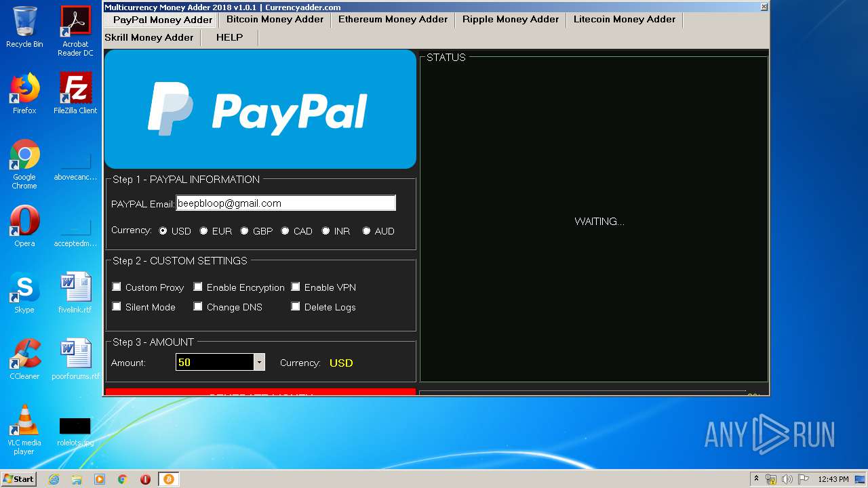The width and height of the screenshot is (868, 488).
Task: Click the network tray icon
Action: pos(771,479)
